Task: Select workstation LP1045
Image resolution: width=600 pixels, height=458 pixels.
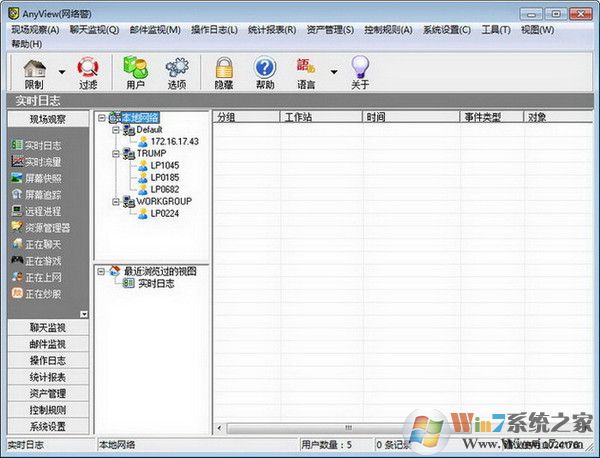Action: point(165,165)
